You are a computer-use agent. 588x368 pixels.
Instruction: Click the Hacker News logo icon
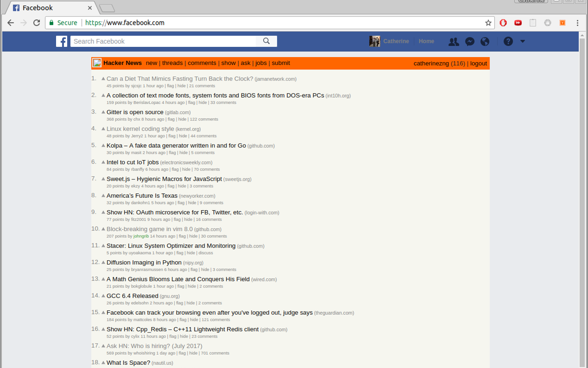coord(96,63)
